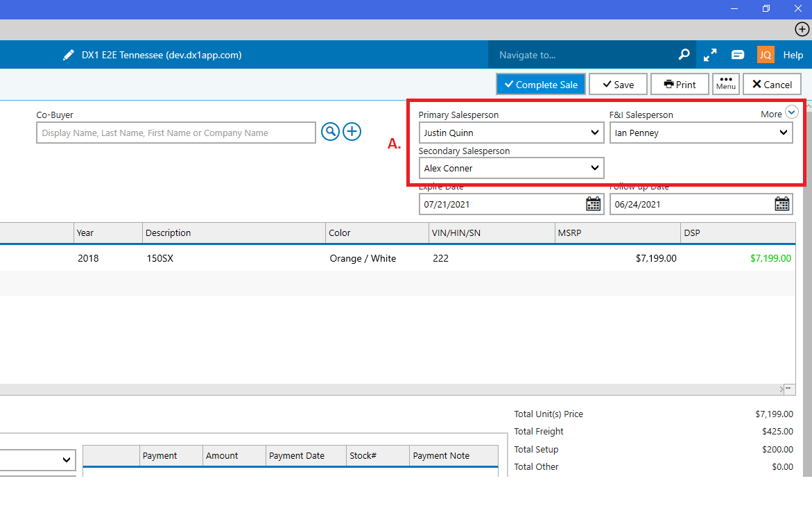This screenshot has height=524, width=812.
Task: Open the Help link
Action: [793, 55]
